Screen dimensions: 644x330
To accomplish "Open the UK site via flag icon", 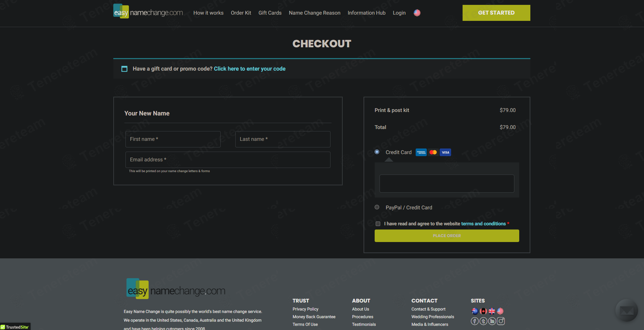I will (x=492, y=311).
